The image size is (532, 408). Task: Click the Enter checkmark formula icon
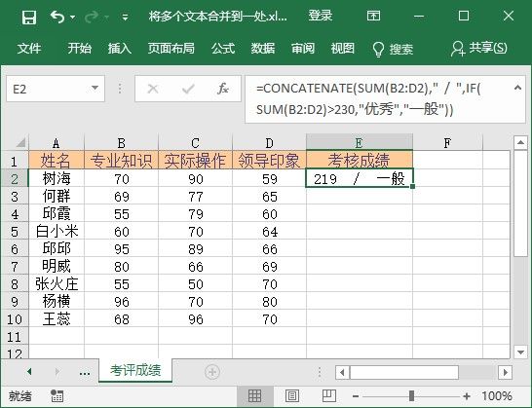point(188,89)
